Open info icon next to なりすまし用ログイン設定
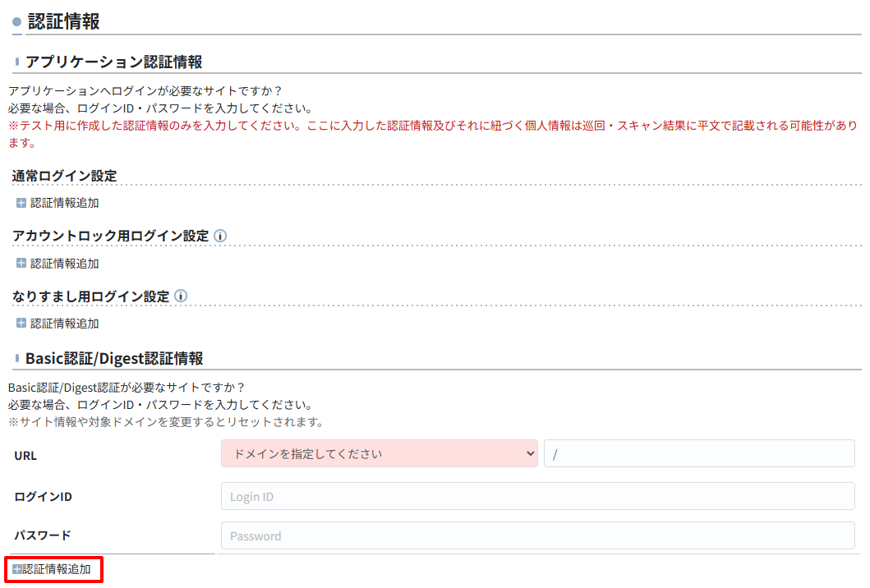Image resolution: width=870 pixels, height=588 pixels. pyautogui.click(x=181, y=296)
